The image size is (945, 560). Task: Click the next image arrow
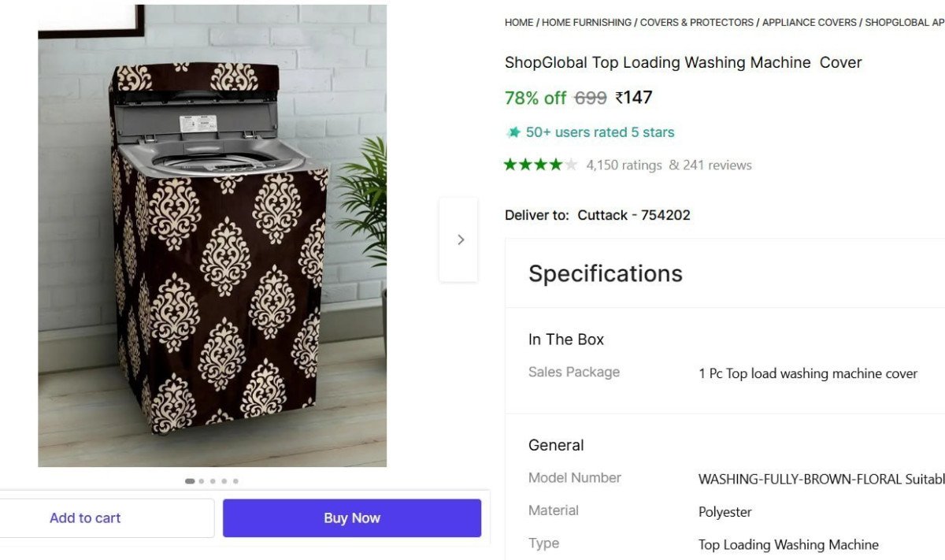[460, 239]
